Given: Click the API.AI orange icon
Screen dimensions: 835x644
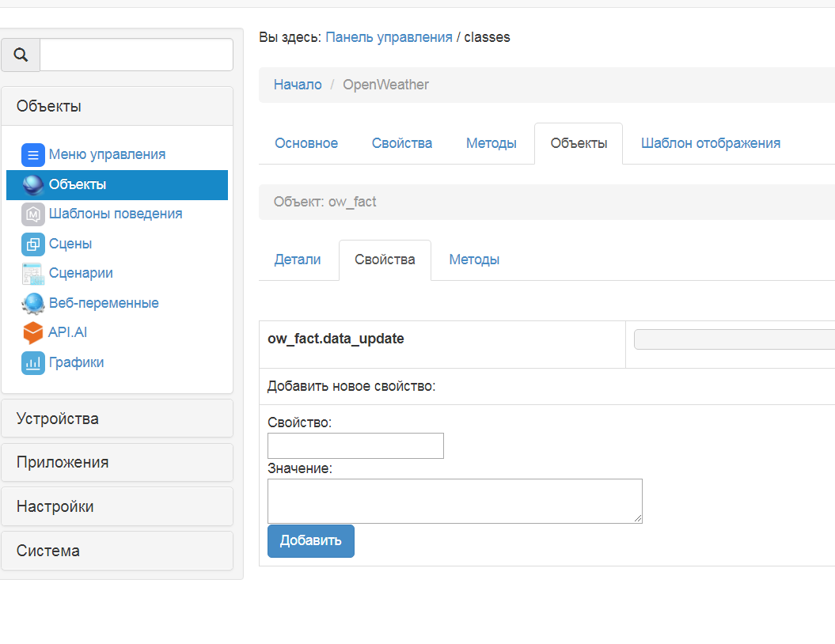Looking at the screenshot, I should point(33,332).
